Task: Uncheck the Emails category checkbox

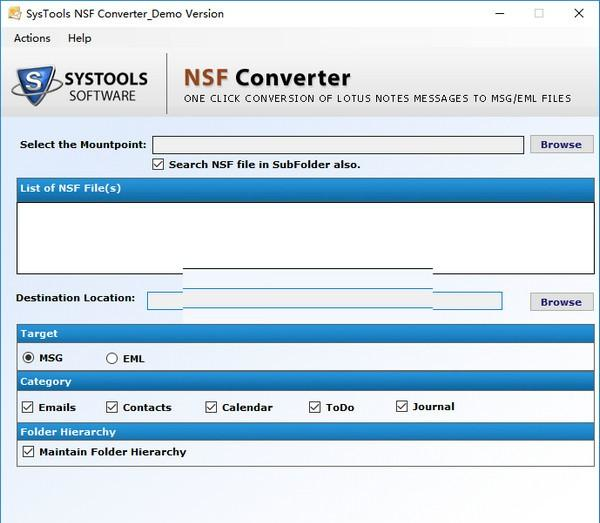Action: [28, 407]
